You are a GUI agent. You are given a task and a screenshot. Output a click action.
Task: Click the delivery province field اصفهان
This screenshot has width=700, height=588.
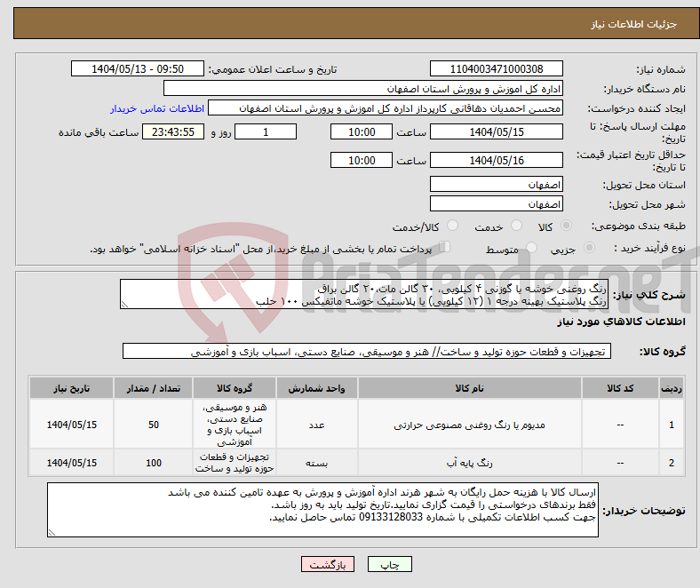click(497, 185)
